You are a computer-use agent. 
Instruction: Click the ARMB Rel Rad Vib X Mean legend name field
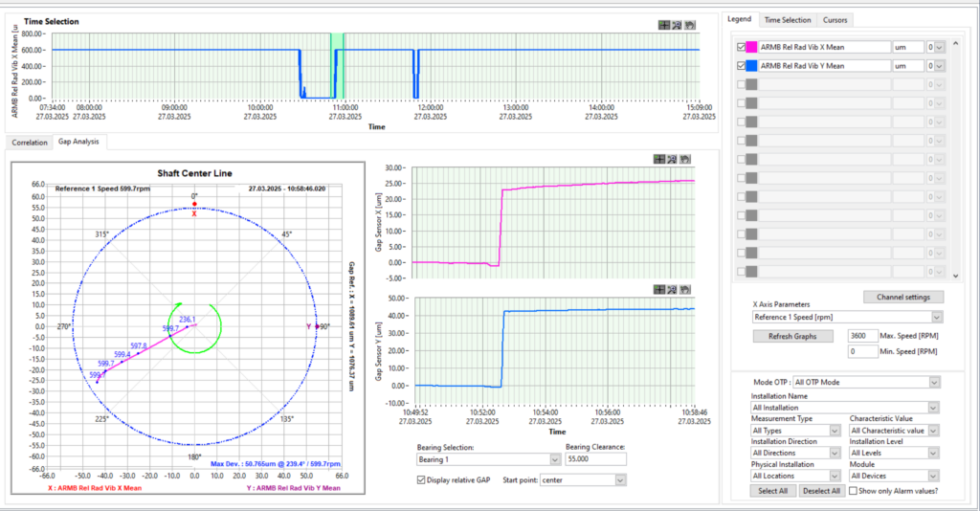(824, 47)
